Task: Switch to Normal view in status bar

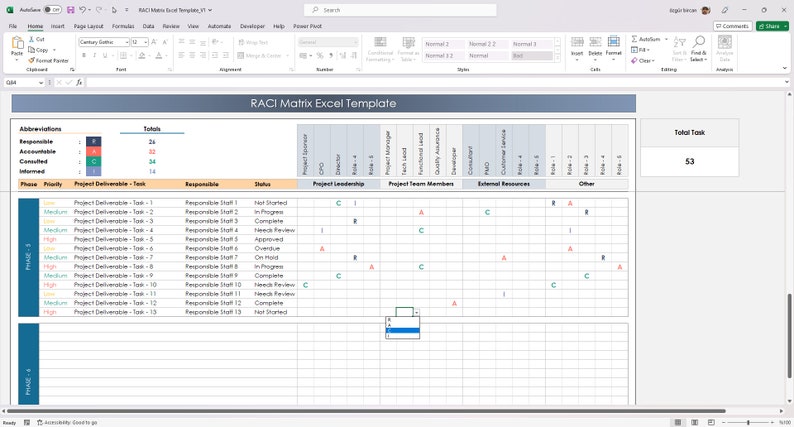Action: [678, 422]
